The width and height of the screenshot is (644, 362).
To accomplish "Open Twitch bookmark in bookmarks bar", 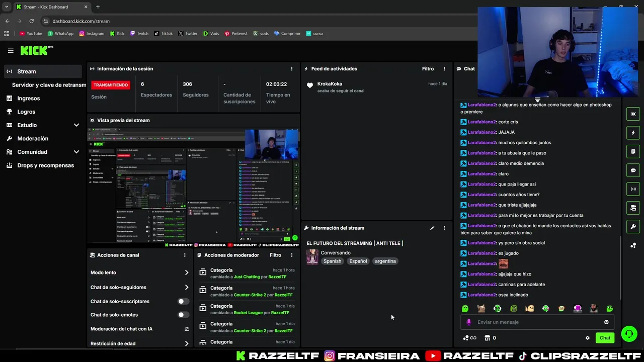I will tap(139, 34).
